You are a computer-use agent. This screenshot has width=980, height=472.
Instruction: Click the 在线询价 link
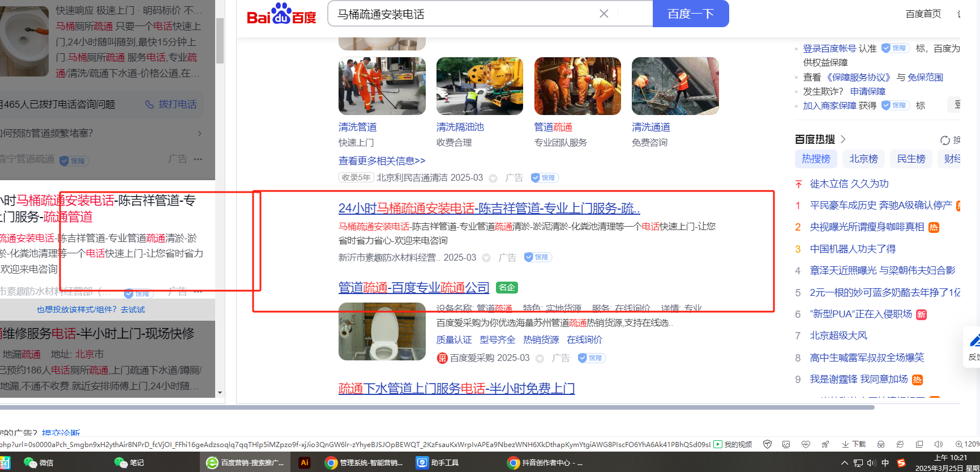click(x=584, y=339)
